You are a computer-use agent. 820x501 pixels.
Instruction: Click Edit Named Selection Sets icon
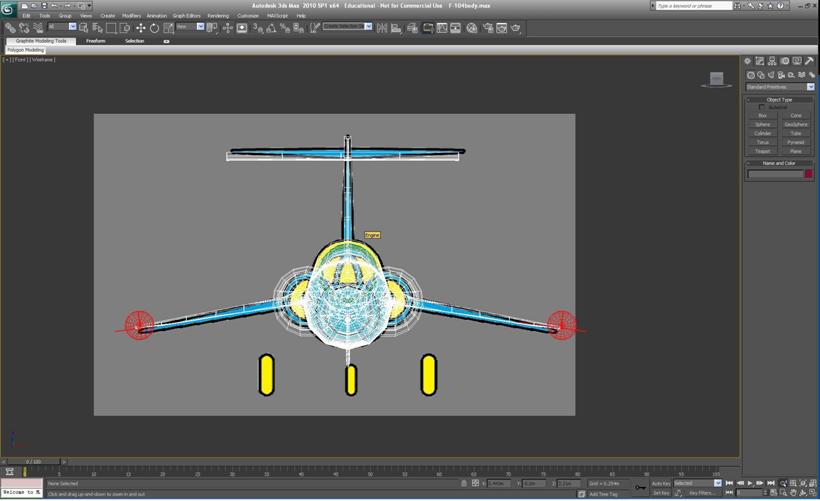314,28
